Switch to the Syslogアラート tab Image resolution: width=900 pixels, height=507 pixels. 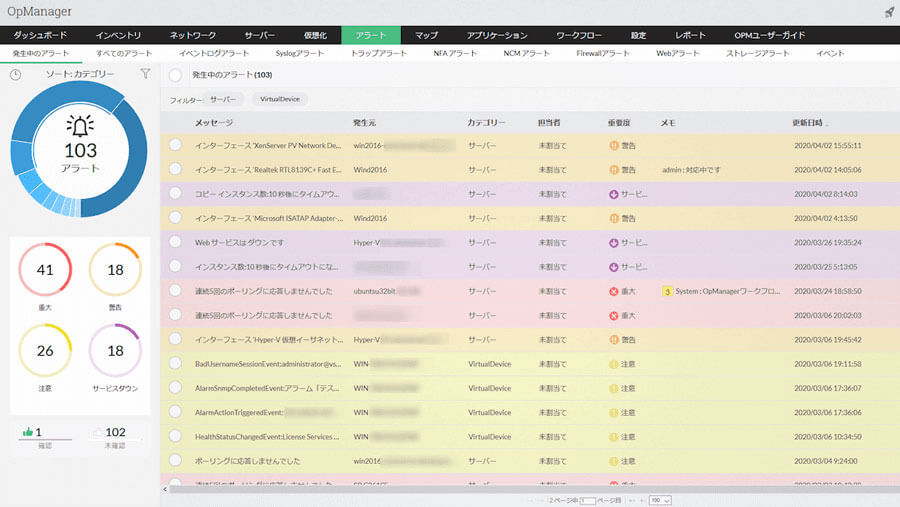tap(299, 52)
